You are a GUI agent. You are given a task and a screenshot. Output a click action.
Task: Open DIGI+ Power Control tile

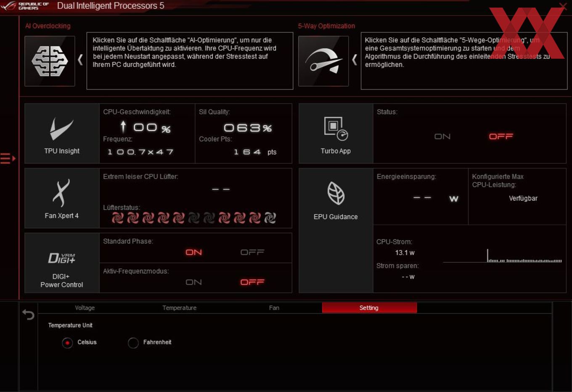tap(62, 263)
